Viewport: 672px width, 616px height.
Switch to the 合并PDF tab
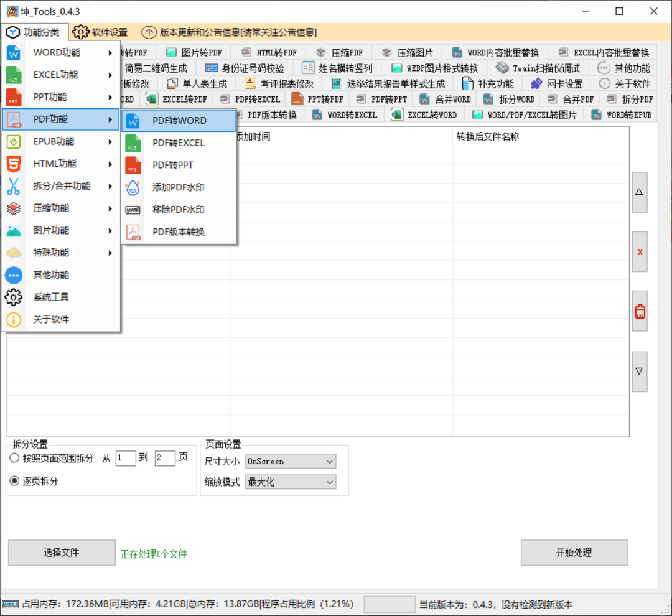571,100
